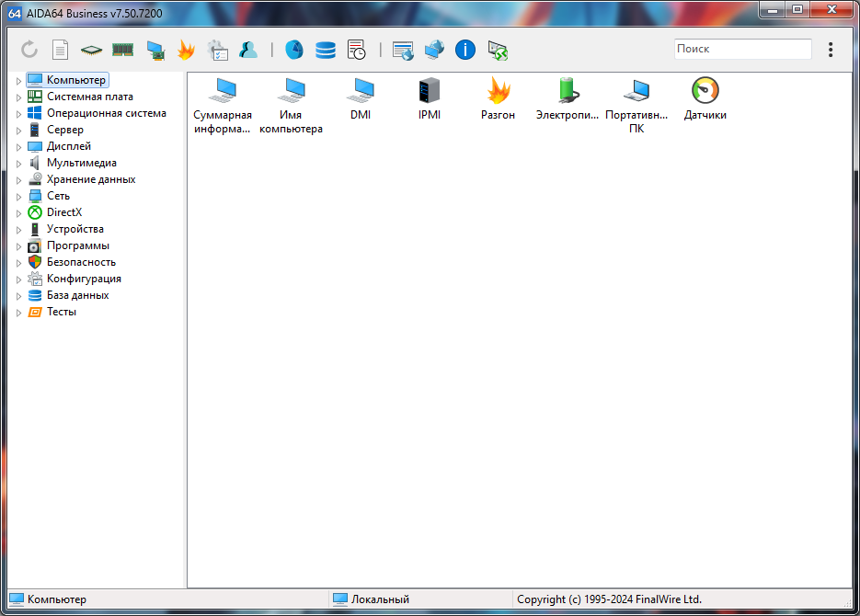
Task: Open the IPMI server icon
Action: pyautogui.click(x=430, y=99)
